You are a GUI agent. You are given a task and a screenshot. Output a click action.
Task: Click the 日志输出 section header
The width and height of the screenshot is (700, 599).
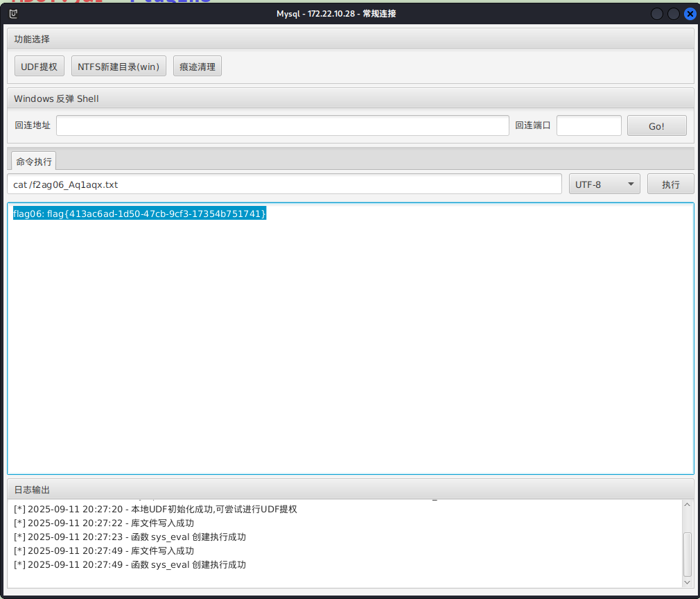(351, 489)
